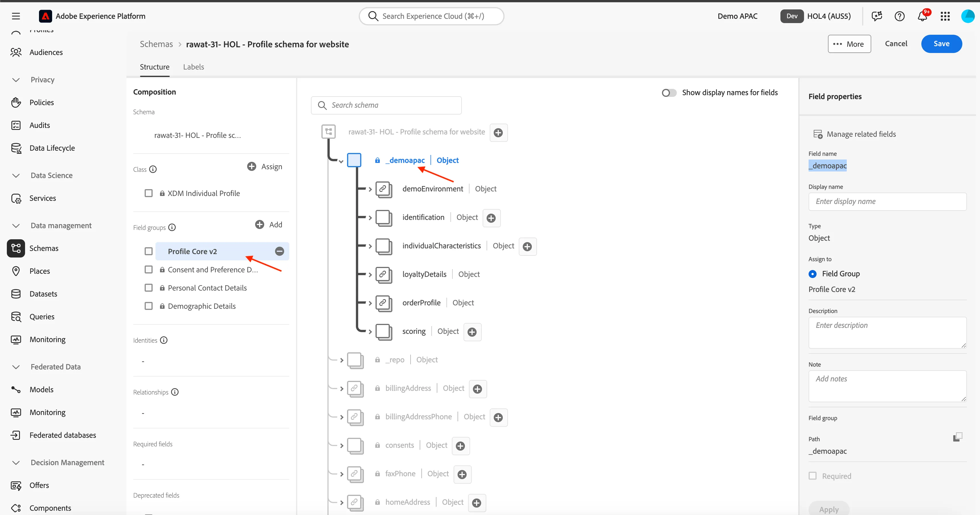Image resolution: width=980 pixels, height=515 pixels.
Task: Open the feedback chat icon
Action: click(877, 16)
